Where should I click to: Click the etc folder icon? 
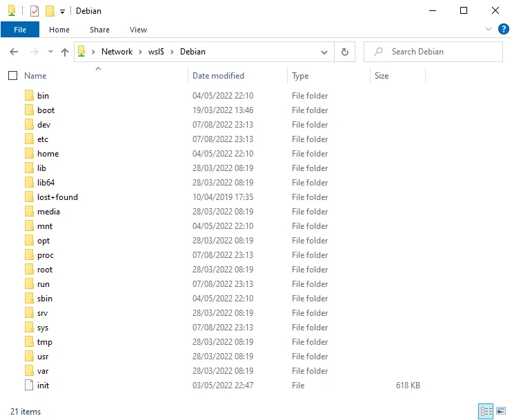coord(29,139)
